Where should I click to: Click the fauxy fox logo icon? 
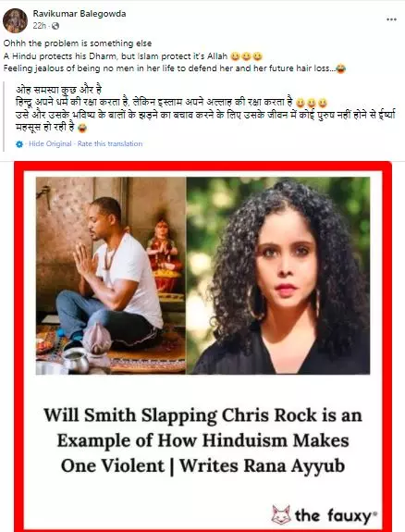click(x=281, y=515)
